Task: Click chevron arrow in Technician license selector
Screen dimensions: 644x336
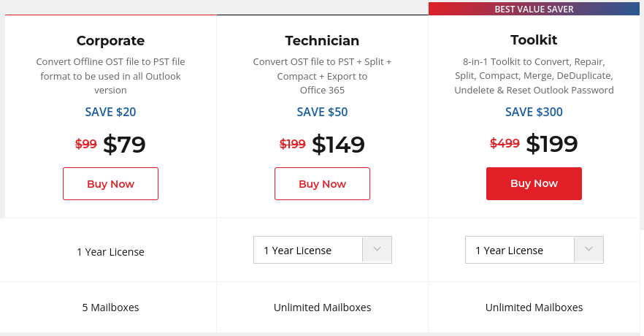Action: pos(377,249)
